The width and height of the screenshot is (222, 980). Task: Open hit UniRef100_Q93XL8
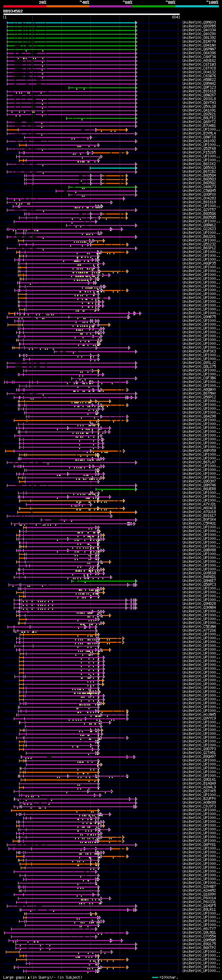(x=199, y=99)
